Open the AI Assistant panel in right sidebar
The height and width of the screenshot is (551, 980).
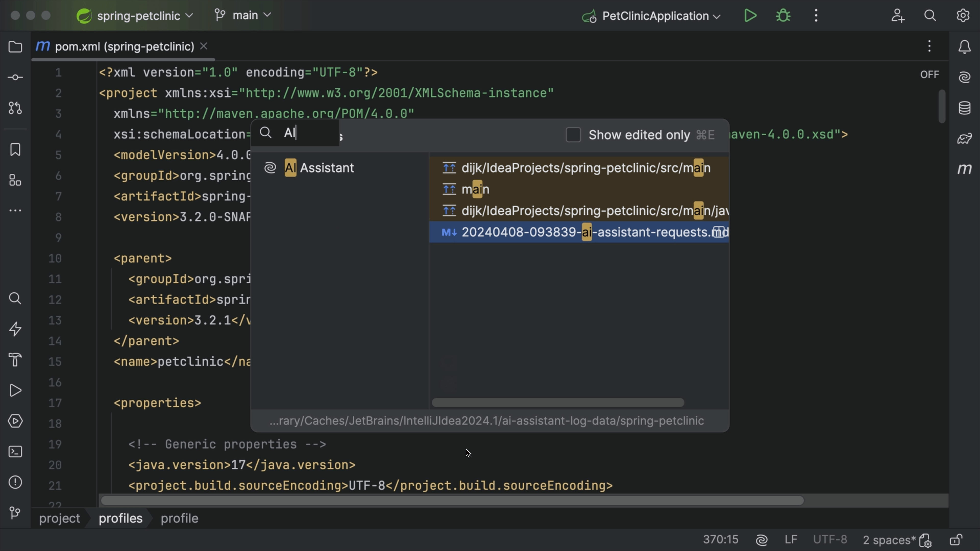pos(964,78)
